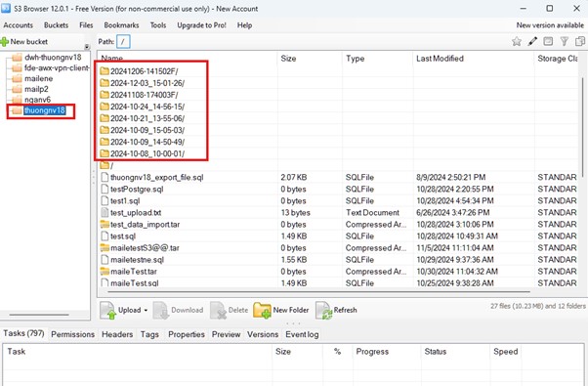
Task: Open the Accounts menu
Action: coord(18,25)
